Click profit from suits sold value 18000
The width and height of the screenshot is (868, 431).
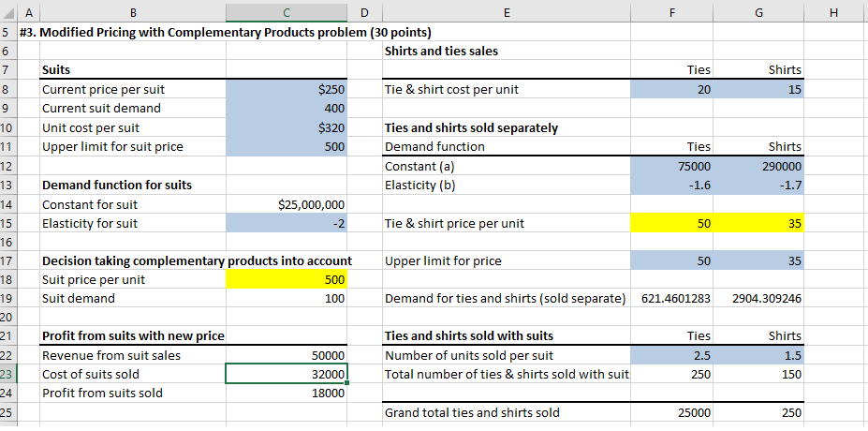click(x=287, y=394)
